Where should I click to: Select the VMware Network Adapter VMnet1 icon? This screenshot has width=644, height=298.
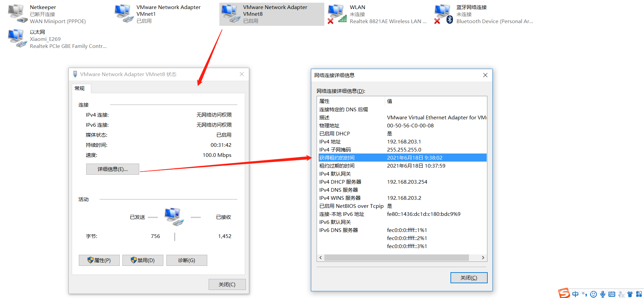click(x=124, y=14)
